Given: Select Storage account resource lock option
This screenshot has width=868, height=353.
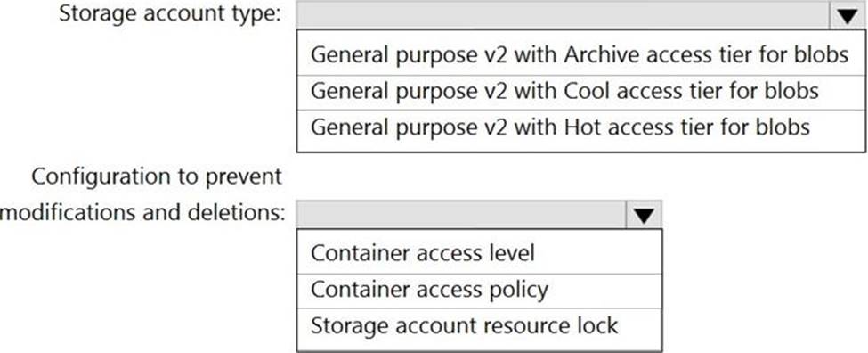Looking at the screenshot, I should (479, 325).
